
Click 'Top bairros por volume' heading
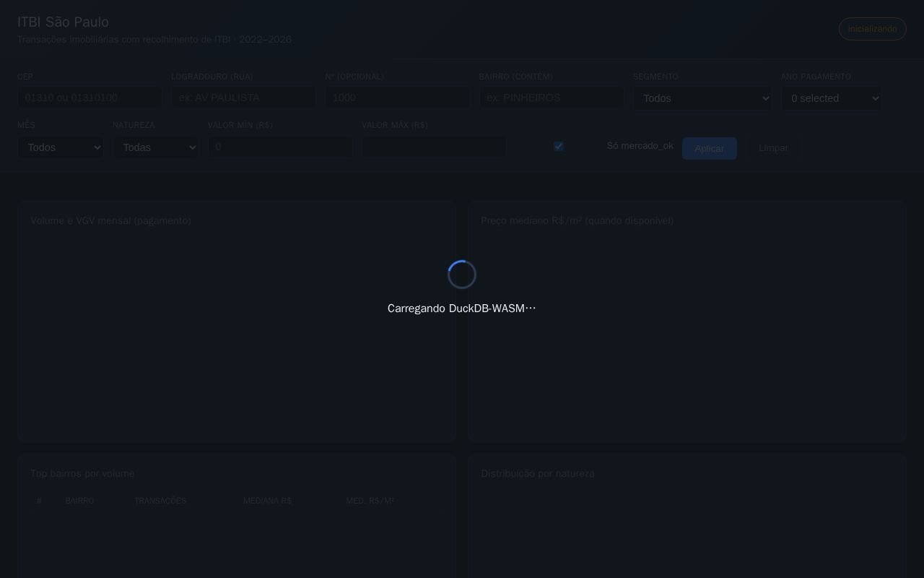82,473
